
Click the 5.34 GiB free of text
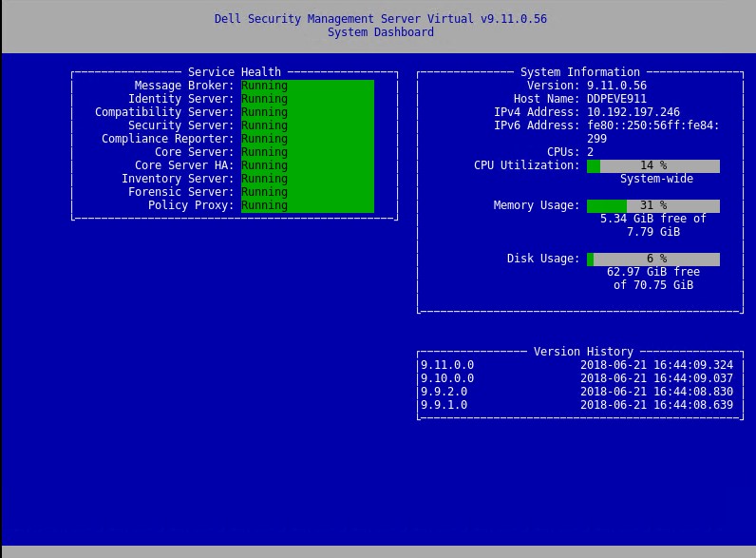653,219
